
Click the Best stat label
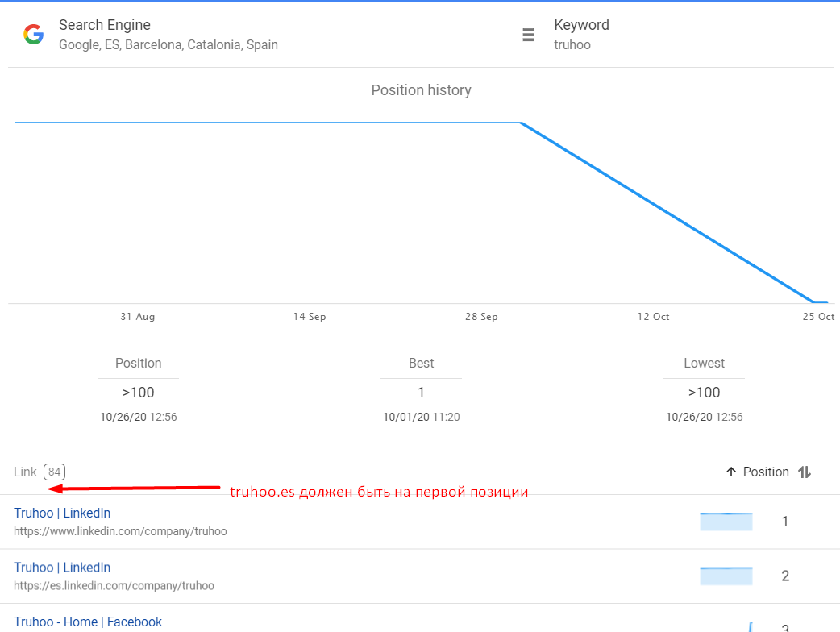click(x=422, y=363)
